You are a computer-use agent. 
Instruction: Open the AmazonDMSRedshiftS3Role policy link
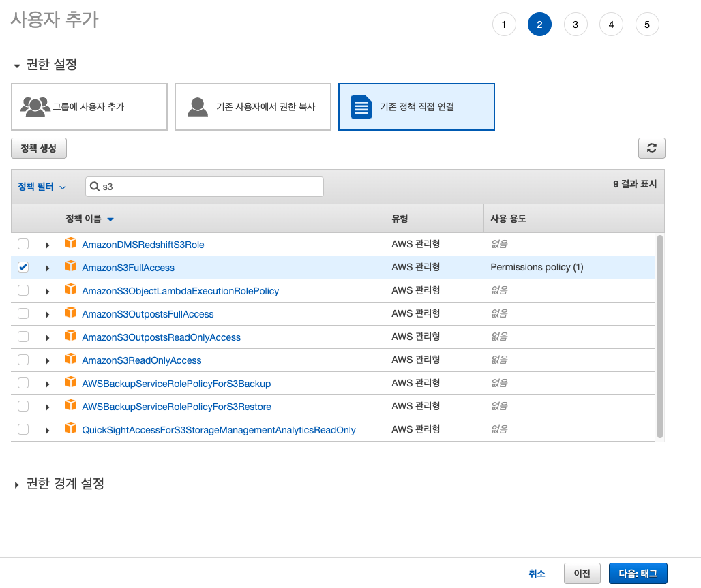tap(143, 245)
